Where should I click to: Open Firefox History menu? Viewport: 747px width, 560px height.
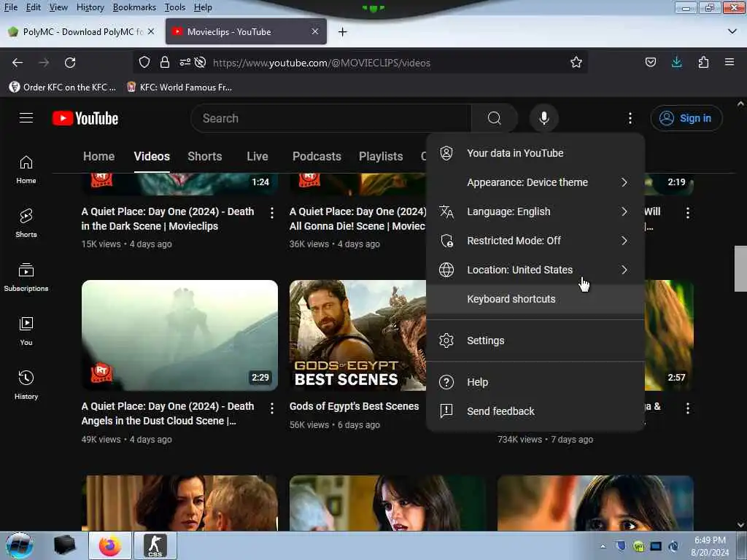click(x=90, y=7)
